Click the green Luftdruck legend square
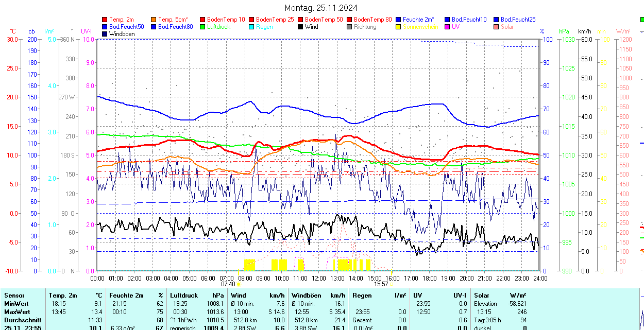Screen dimensions: 644x330 203,27
